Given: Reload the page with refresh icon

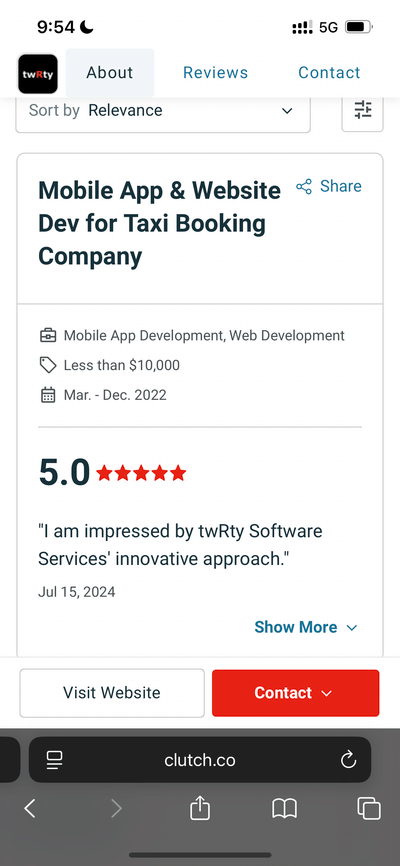Looking at the screenshot, I should pos(348,760).
